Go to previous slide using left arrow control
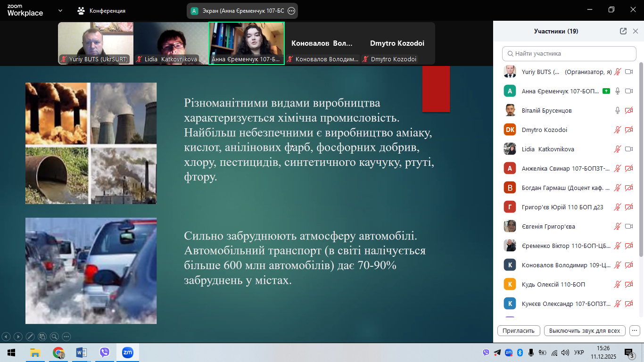The image size is (644, 362). tap(6, 337)
